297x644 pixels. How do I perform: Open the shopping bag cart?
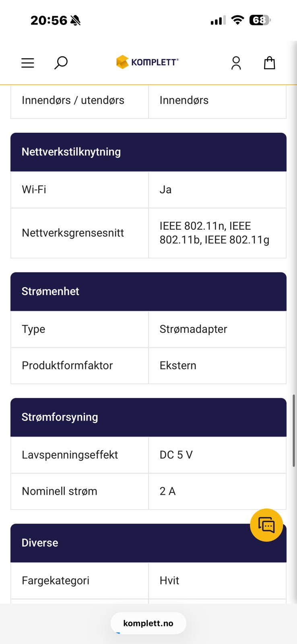coord(269,63)
